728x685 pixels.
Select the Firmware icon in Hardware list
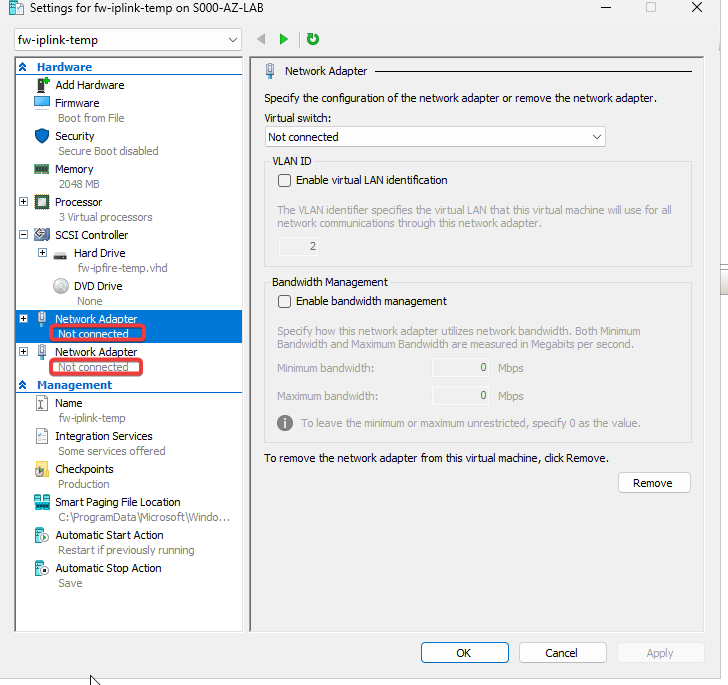(42, 102)
